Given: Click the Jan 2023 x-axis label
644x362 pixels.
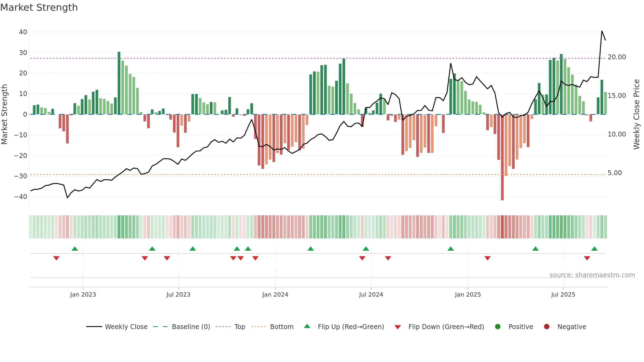Looking at the screenshot, I should point(83,294).
